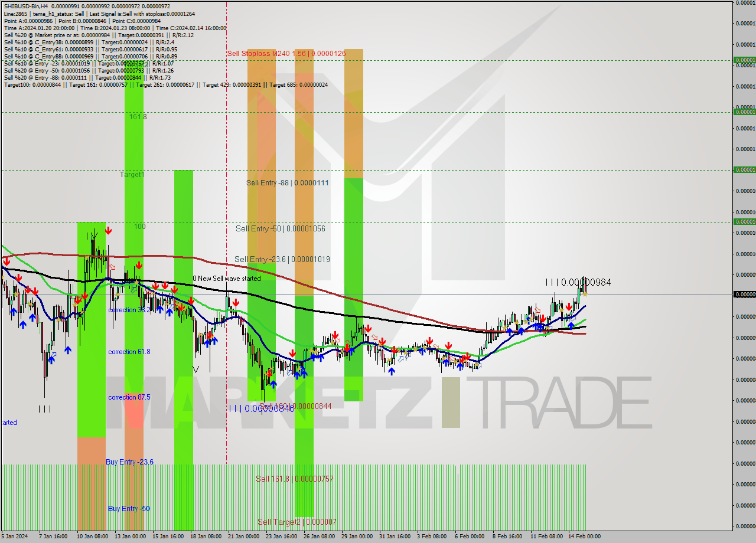Select the 'Target100: 0.00000844' targets line
Screen dimensions: 756x543
tap(166, 84)
